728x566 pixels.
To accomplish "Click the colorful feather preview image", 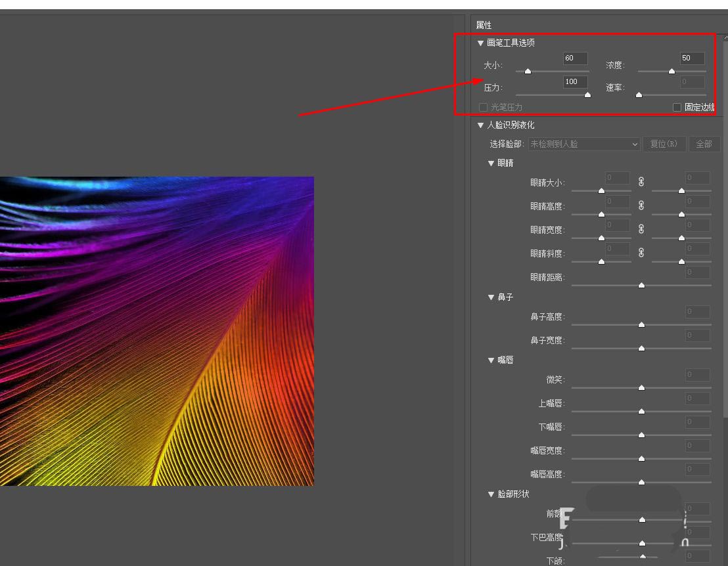I will [157, 331].
